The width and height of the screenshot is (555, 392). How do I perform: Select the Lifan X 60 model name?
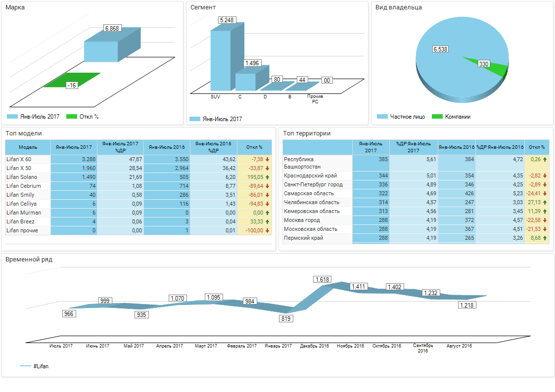click(x=19, y=160)
